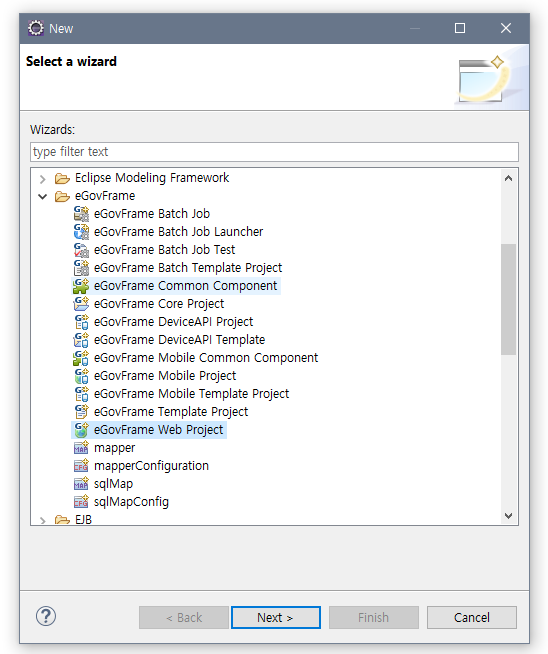548x654 pixels.
Task: Expand the Eclipse Modeling Framework folder
Action: coord(43,179)
